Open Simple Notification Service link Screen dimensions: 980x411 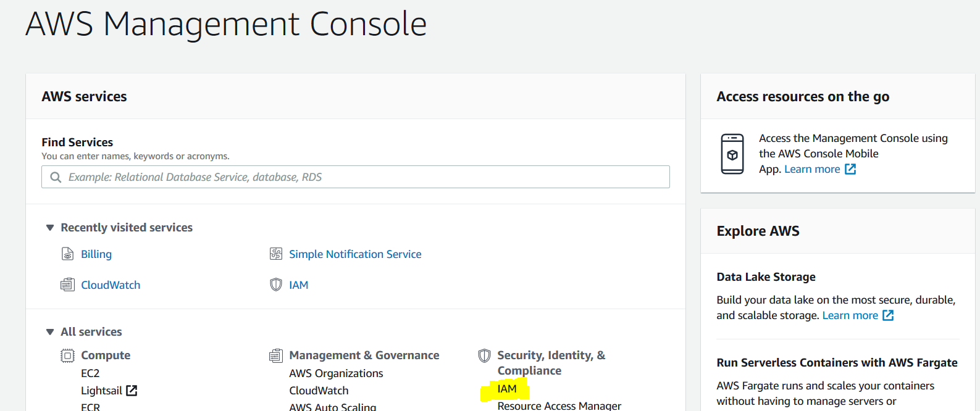pos(355,254)
